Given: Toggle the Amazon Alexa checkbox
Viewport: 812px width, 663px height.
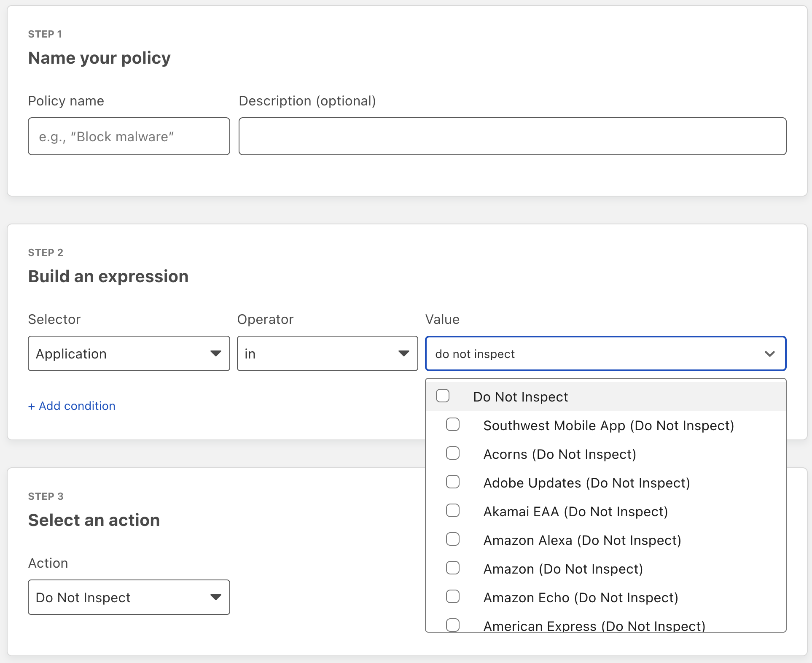Looking at the screenshot, I should (453, 539).
